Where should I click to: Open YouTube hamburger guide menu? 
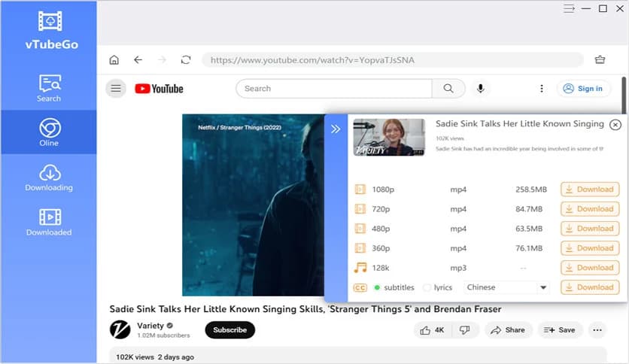(x=116, y=89)
